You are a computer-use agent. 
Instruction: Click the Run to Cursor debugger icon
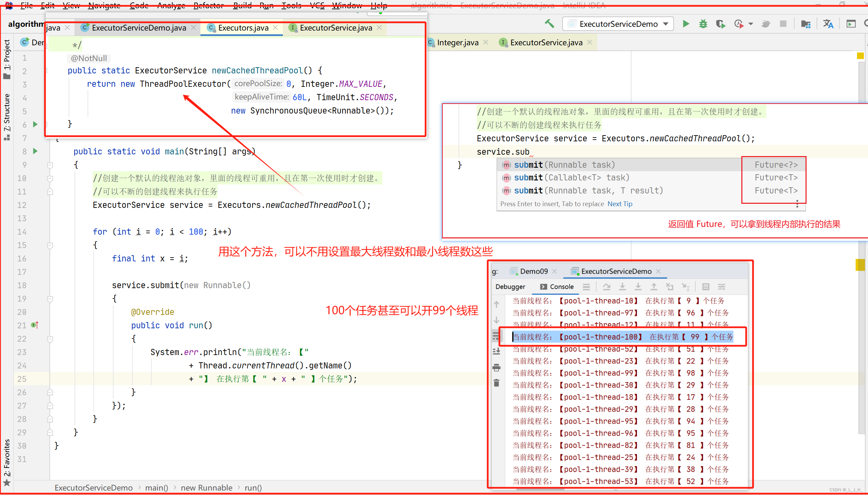[x=685, y=287]
